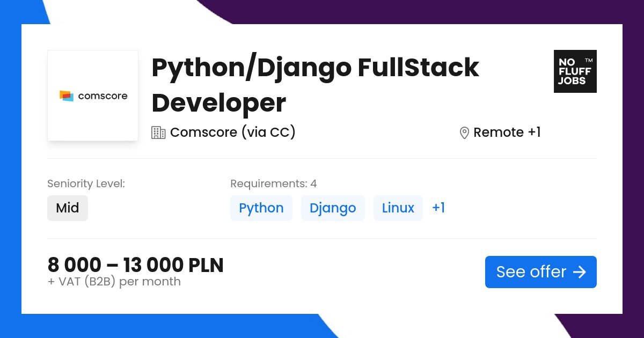This screenshot has height=338, width=644.
Task: Click the 8 000 – 13 000 PLN salary
Action: click(x=136, y=264)
